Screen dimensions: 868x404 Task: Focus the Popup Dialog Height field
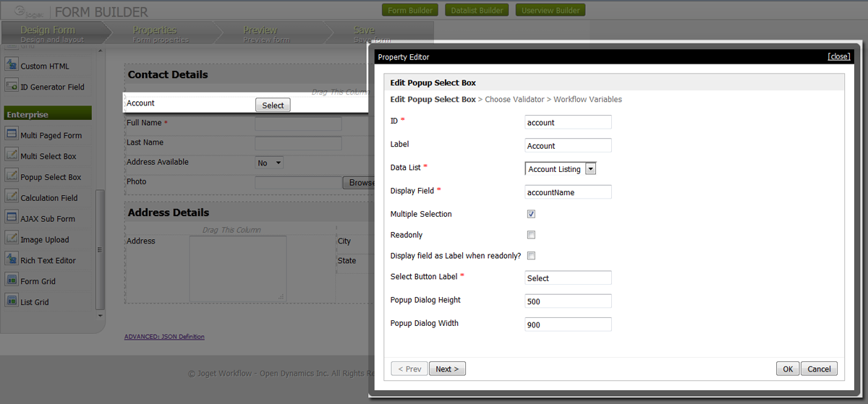[x=569, y=301]
